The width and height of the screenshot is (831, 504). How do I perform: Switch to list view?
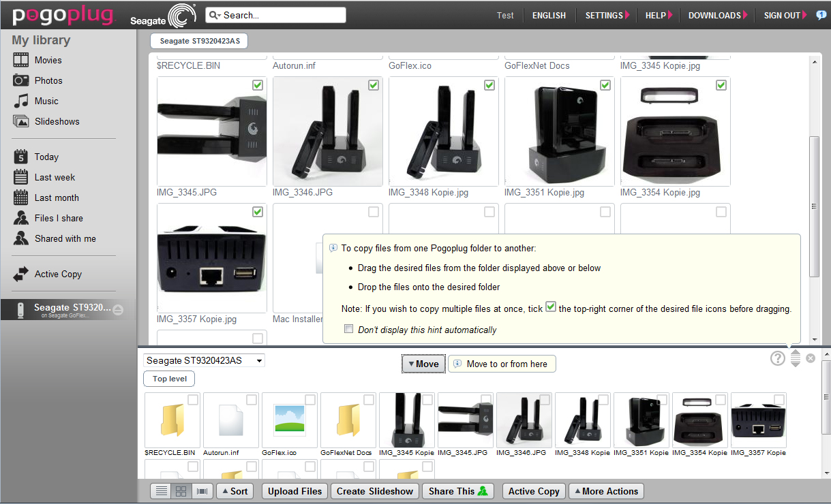click(x=162, y=491)
